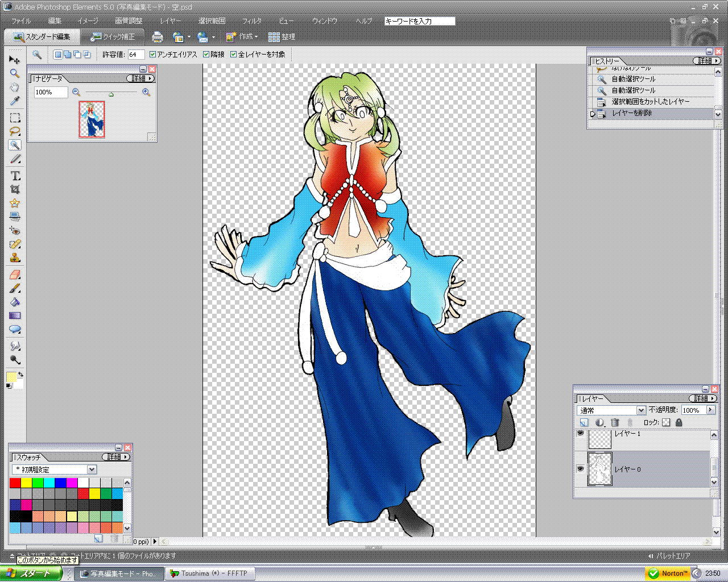
Task: Click the navigator zoom slider handle
Action: 111,94
